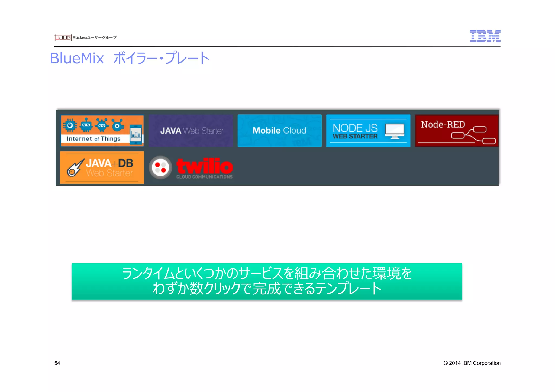The width and height of the screenshot is (555, 392).
Task: Open the Internet of Things boilerplate tile
Action: click(102, 131)
